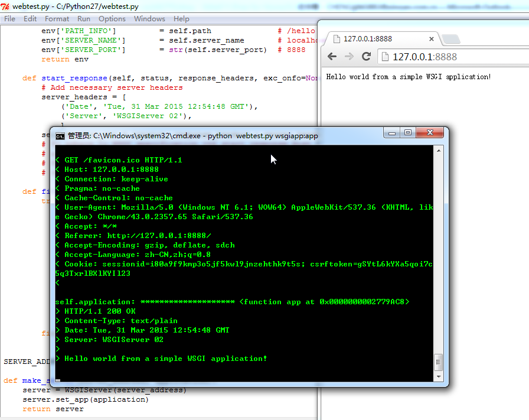Viewport: 529px width, 420px height.
Task: Click 'Hello world from a simple WSGI application!' in Chrome page
Action: pyautogui.click(x=408, y=77)
